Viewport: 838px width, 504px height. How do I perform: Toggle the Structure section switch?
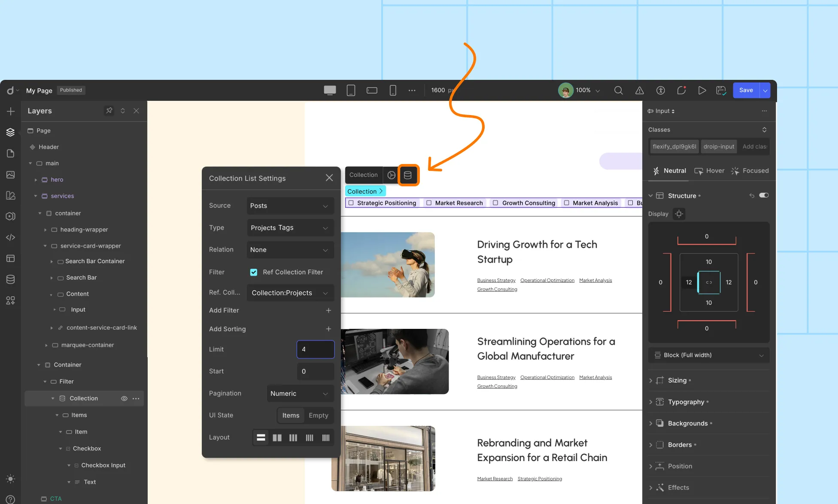(x=764, y=195)
